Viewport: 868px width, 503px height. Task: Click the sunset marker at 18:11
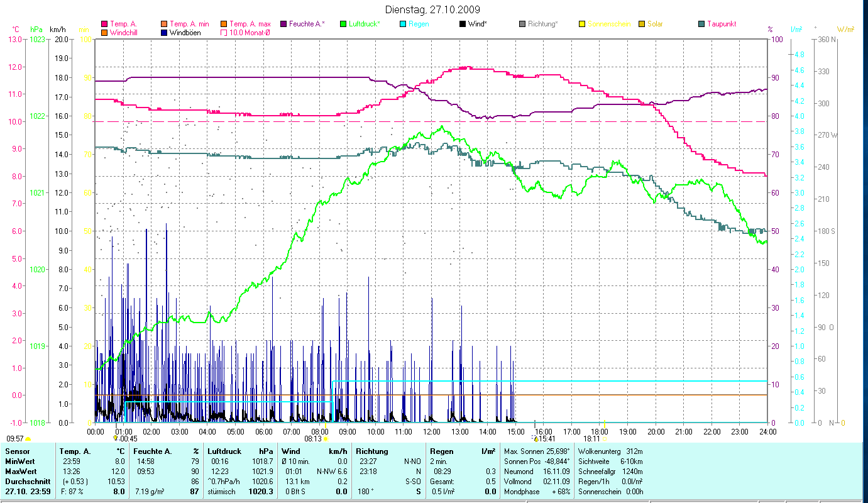605,439
